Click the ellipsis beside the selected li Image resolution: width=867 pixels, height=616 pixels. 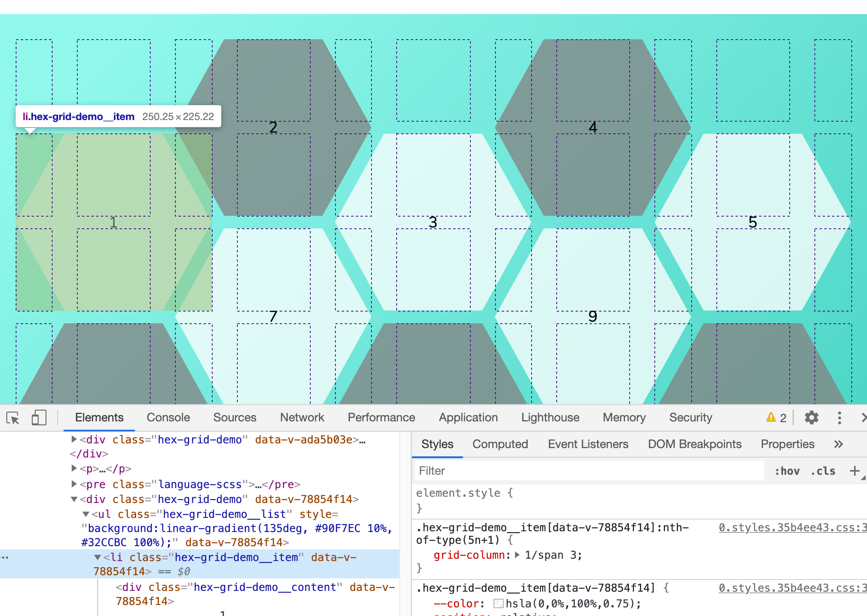click(x=5, y=557)
